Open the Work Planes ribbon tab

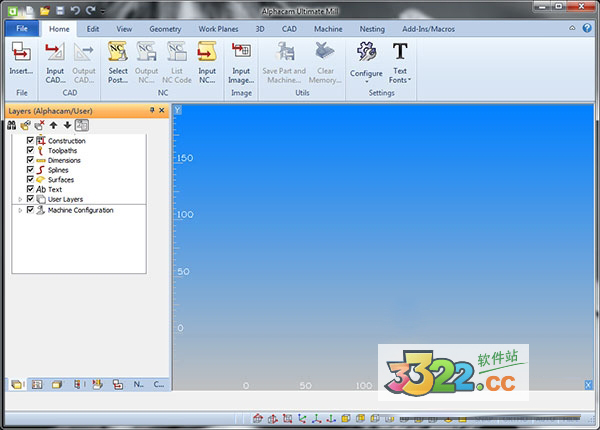click(x=218, y=29)
